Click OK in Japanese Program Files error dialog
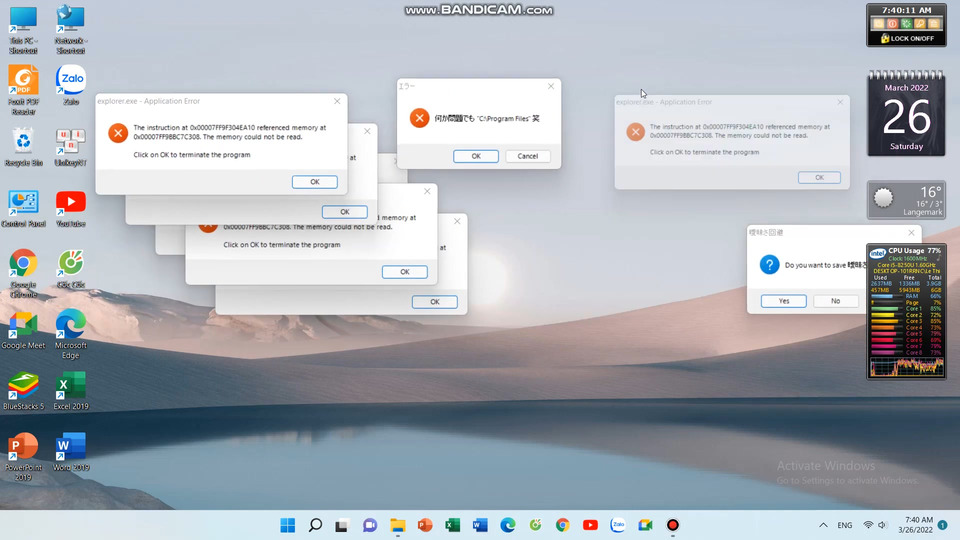Image resolution: width=960 pixels, height=540 pixels. click(476, 156)
